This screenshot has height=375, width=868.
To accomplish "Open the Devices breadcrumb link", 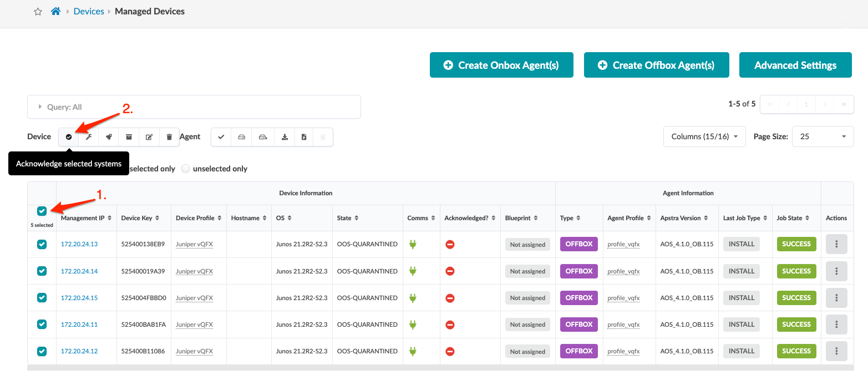I will tap(89, 12).
